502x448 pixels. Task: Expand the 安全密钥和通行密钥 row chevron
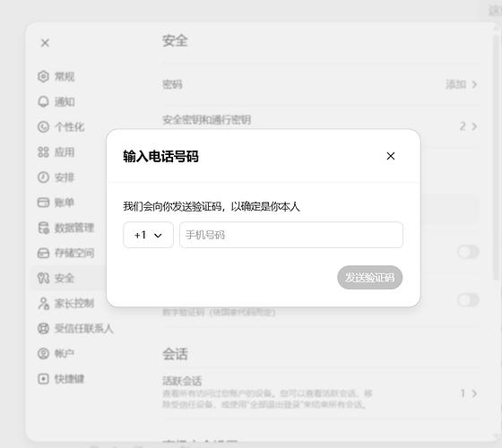pyautogui.click(x=474, y=126)
